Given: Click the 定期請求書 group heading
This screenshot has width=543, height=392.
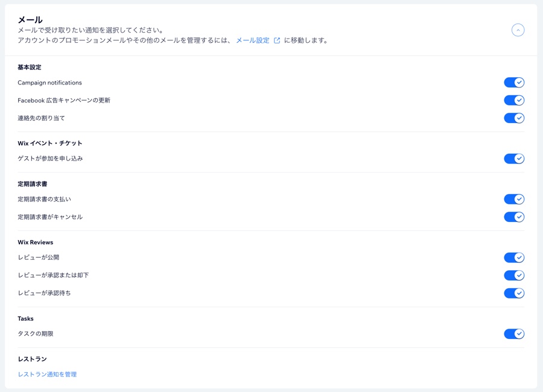Looking at the screenshot, I should point(32,184).
